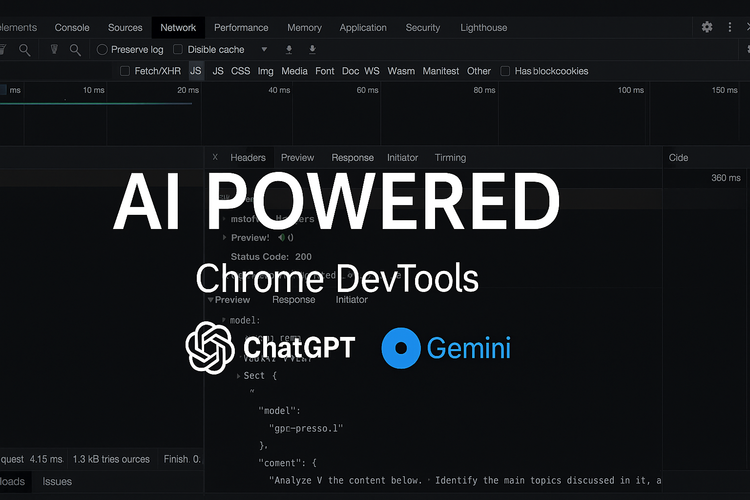The width and height of the screenshot is (750, 500).
Task: Collapse the section triangle before lower Preview
Action: pos(210,300)
